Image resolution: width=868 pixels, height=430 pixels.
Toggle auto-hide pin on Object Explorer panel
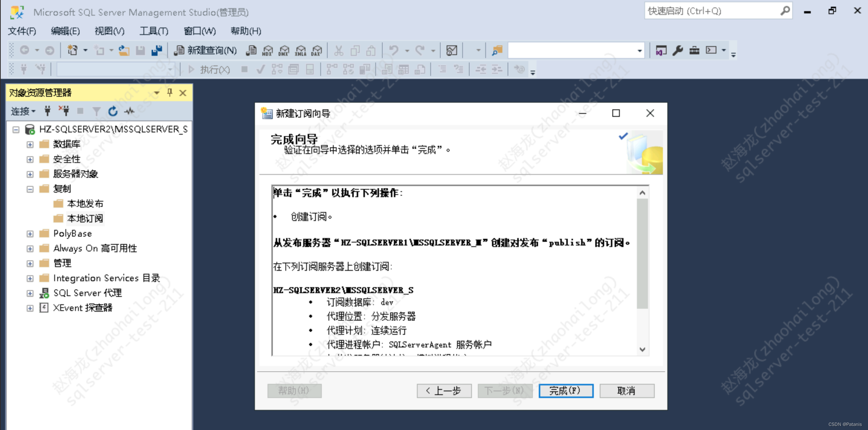[x=170, y=93]
